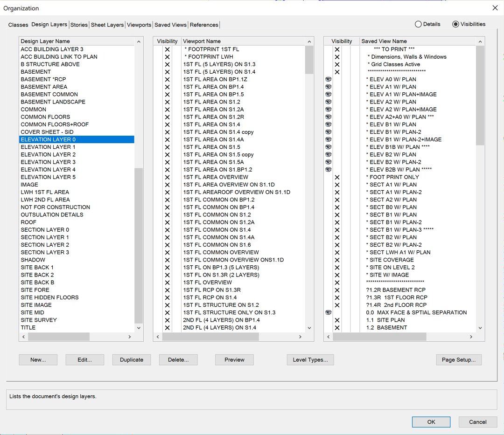504x435 pixels.
Task: Click X visibility mark for 1ST FL OVERVIEW viewport
Action: pyautogui.click(x=167, y=283)
